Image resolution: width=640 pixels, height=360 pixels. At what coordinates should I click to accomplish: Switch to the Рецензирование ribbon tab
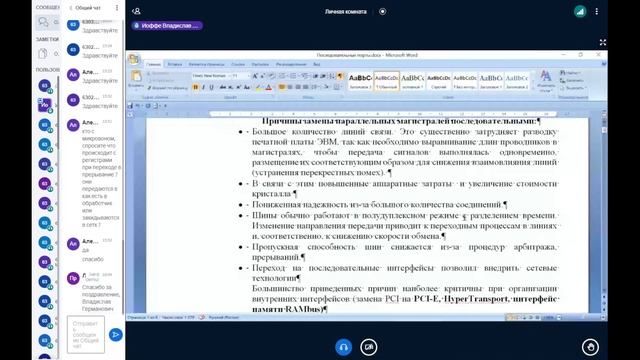coord(291,64)
